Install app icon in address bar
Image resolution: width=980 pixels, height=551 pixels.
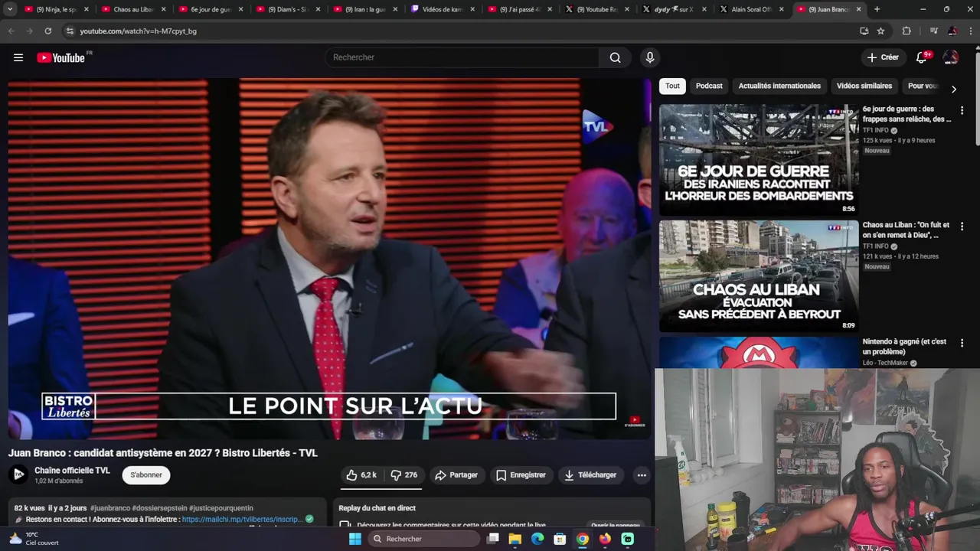[x=864, y=31]
